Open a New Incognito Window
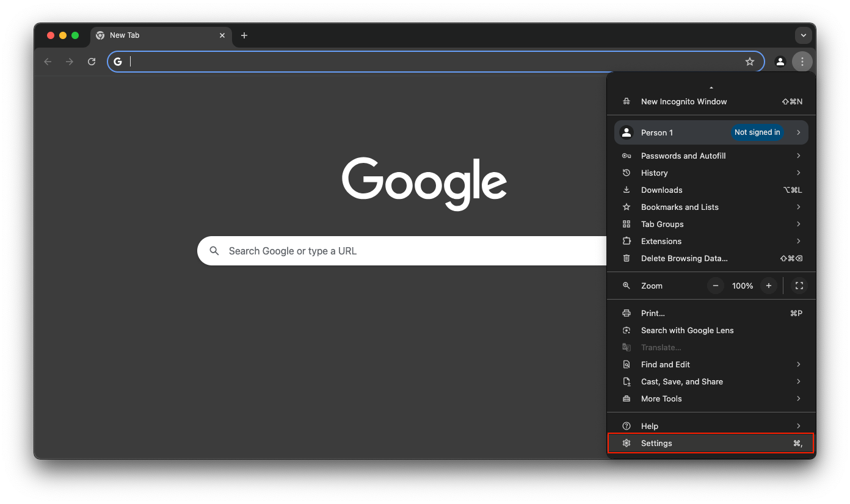This screenshot has width=850, height=504. pyautogui.click(x=683, y=101)
